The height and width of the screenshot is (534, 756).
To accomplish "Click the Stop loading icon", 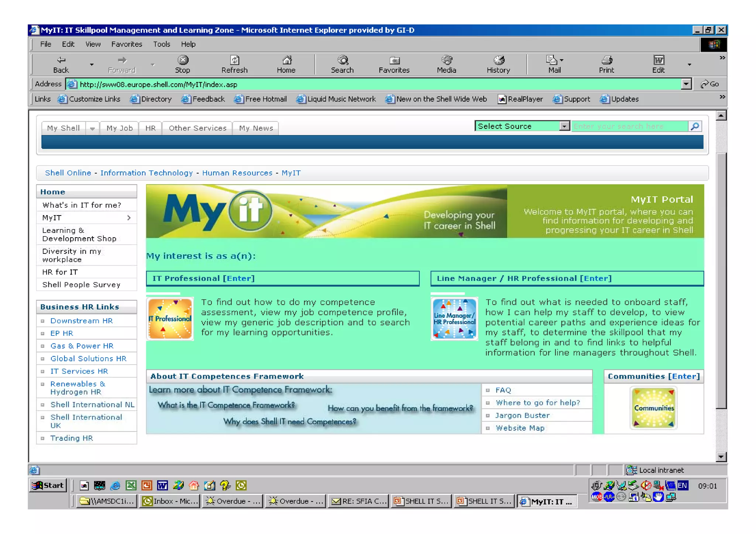I will point(182,61).
